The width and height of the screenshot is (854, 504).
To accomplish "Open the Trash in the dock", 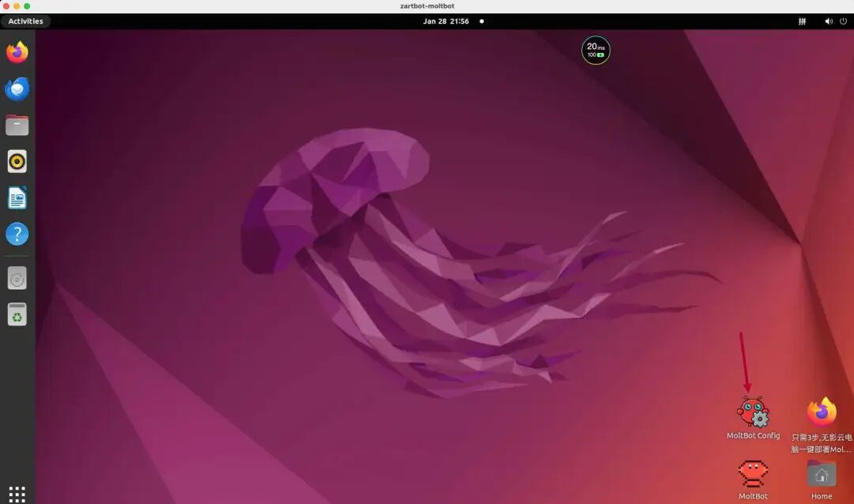I will tap(17, 314).
